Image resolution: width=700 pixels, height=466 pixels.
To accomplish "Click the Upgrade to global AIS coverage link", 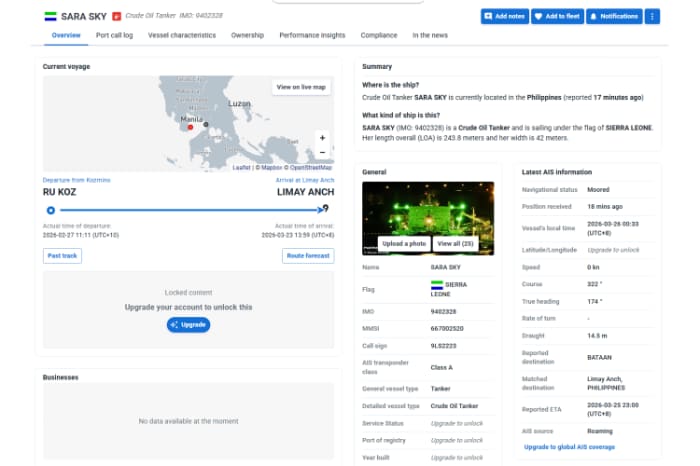I will tap(569, 447).
